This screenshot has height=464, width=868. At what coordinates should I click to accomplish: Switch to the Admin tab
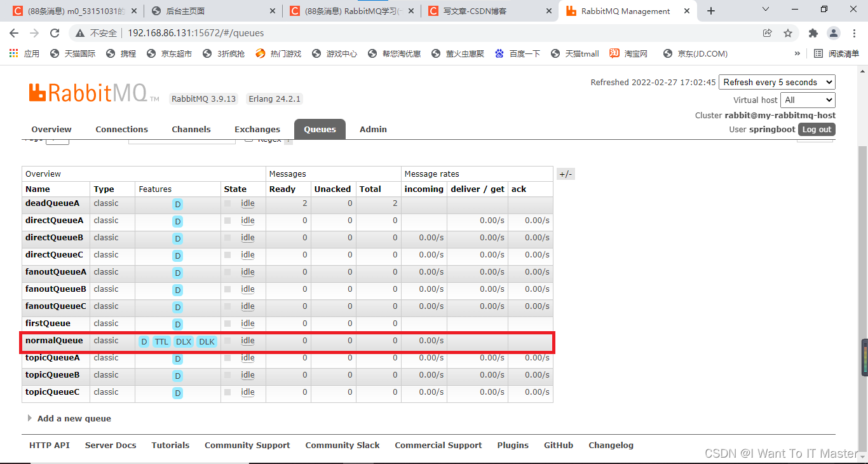[x=373, y=129]
